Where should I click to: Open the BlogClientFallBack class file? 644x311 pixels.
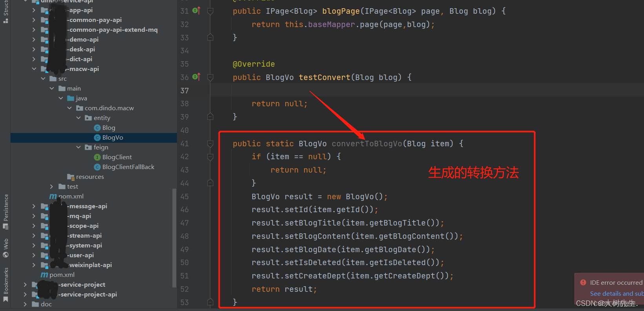click(x=128, y=167)
